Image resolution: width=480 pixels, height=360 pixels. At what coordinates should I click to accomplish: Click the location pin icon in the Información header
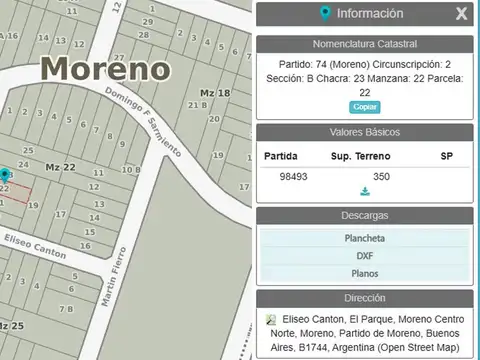325,13
